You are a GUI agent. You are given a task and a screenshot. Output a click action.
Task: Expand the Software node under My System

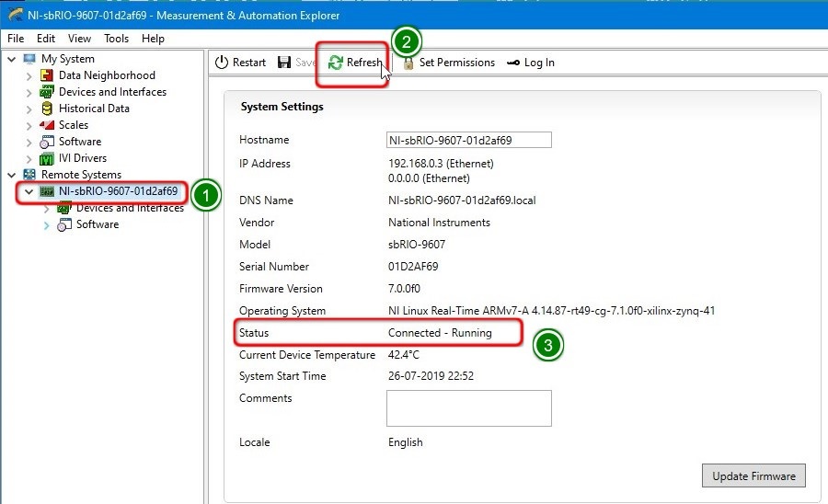pyautogui.click(x=29, y=142)
